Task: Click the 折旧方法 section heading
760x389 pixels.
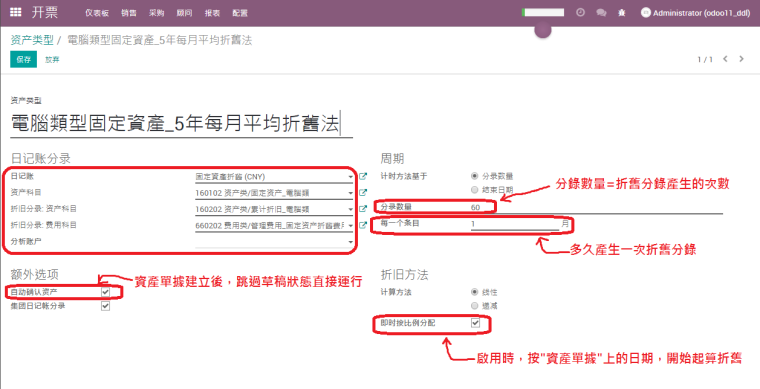Action: pyautogui.click(x=404, y=275)
